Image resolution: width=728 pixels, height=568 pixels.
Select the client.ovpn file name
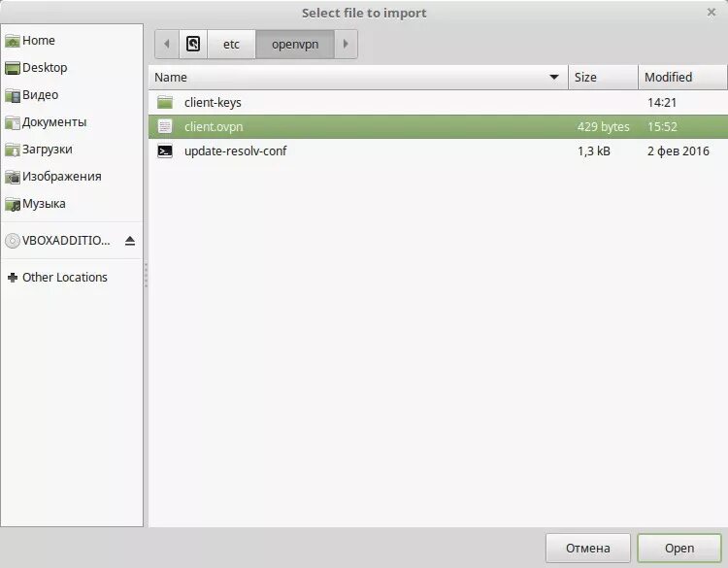[x=214, y=127]
